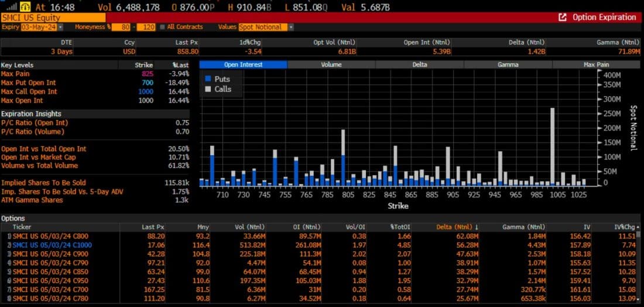Image resolution: width=644 pixels, height=307 pixels.
Task: Open the blue SMCI US 05/03/24 C1000 link
Action: [52, 245]
